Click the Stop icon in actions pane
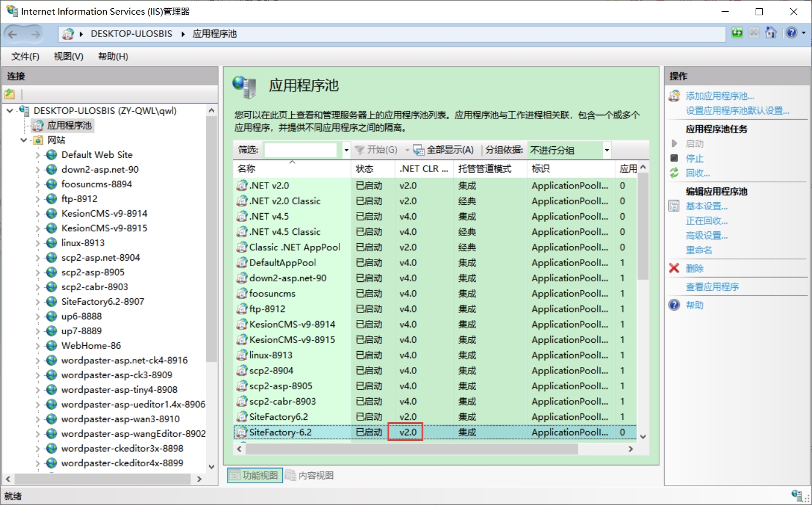 click(674, 159)
